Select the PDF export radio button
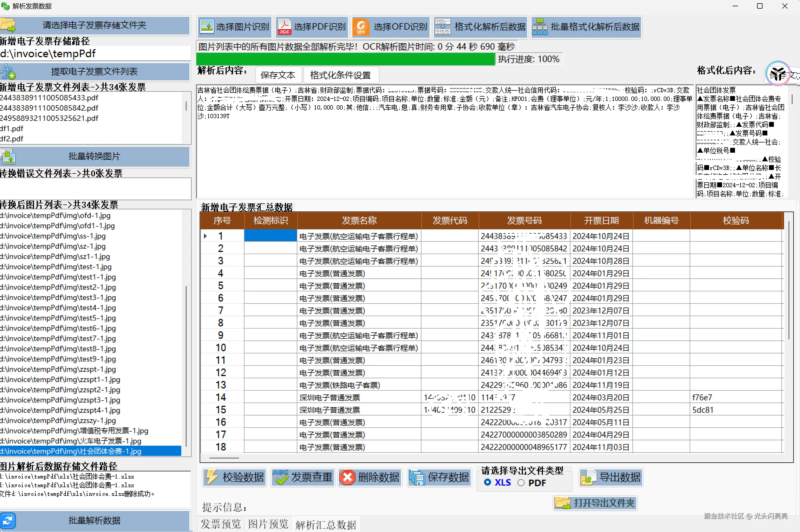This screenshot has height=532, width=800. (521, 482)
